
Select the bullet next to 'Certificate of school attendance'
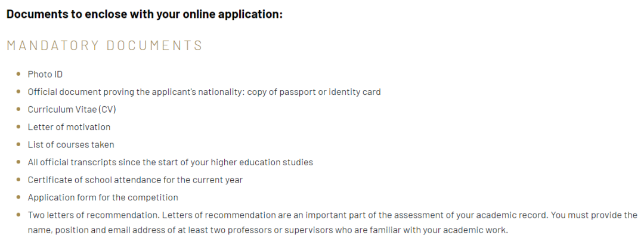coord(18,180)
